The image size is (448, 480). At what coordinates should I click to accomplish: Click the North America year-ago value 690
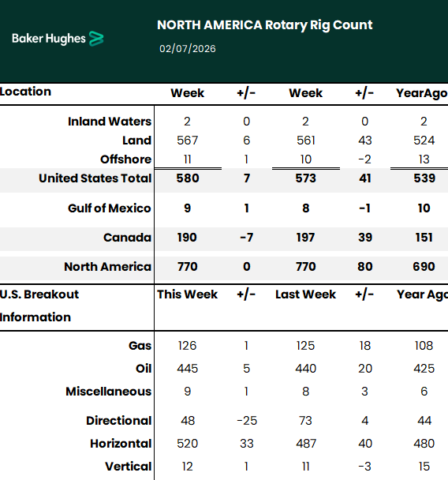pyautogui.click(x=424, y=267)
